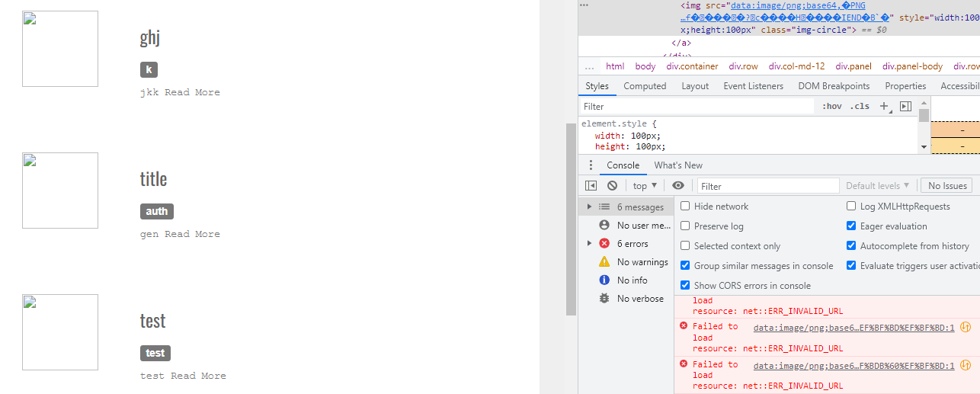Open the DOM Breakpoints tab
This screenshot has width=980, height=394.
click(834, 86)
